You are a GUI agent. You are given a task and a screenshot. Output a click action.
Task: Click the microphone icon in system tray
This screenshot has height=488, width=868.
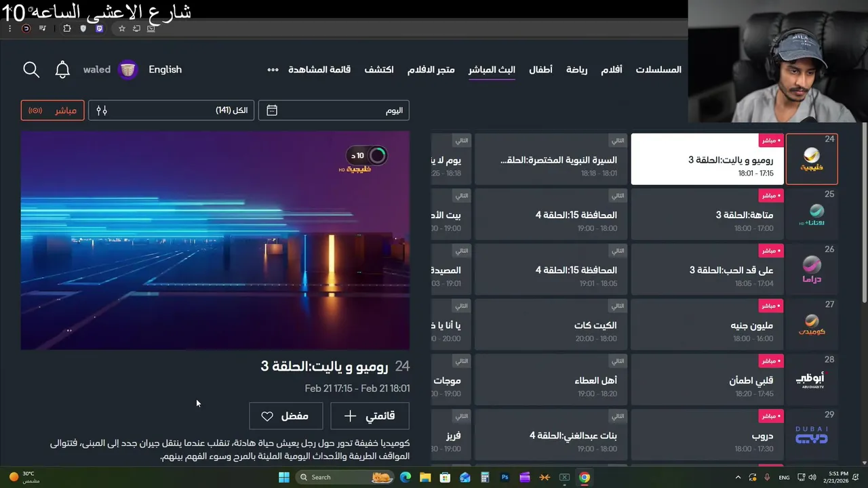(x=767, y=477)
